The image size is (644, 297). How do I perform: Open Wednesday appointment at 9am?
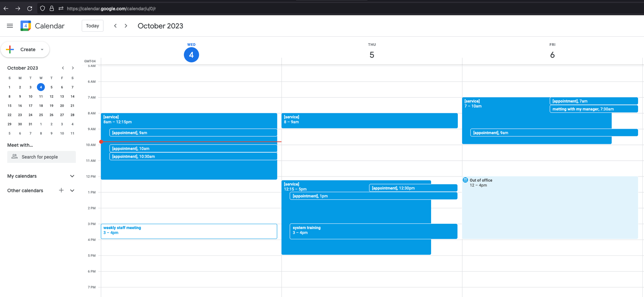(x=193, y=133)
